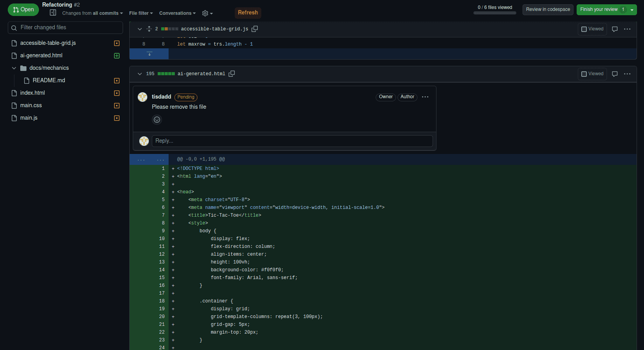Expand hidden lines down in diff
Image resolution: width=644 pixels, height=350 pixels.
tap(149, 54)
